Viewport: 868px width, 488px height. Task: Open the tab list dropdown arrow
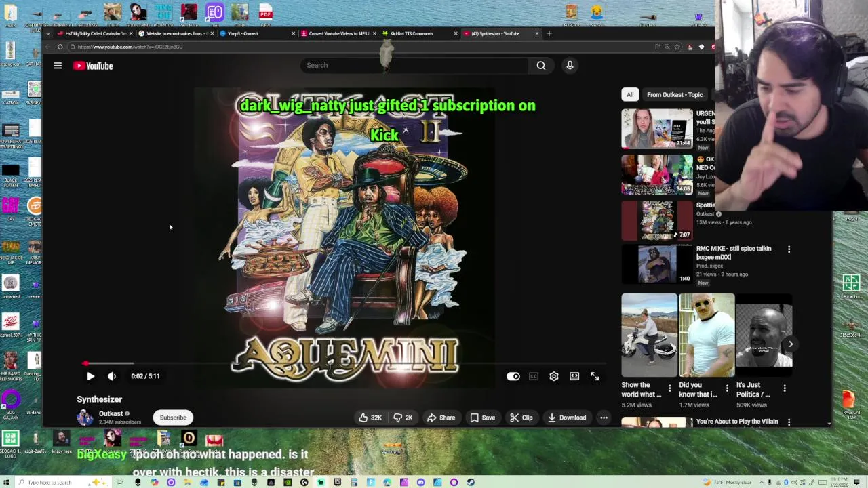click(48, 33)
